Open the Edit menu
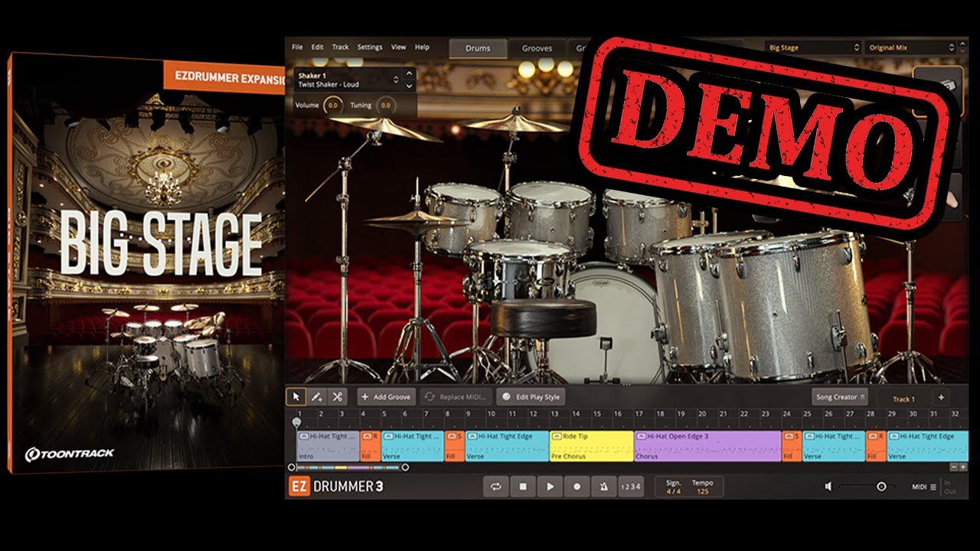 pos(317,47)
